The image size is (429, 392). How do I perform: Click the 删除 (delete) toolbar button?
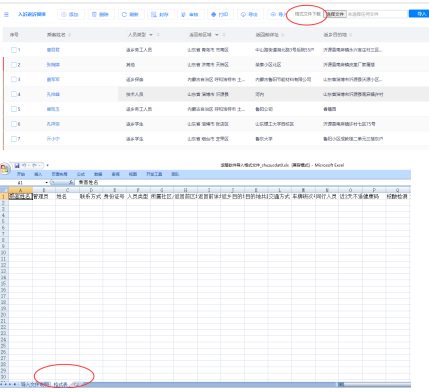(x=101, y=14)
